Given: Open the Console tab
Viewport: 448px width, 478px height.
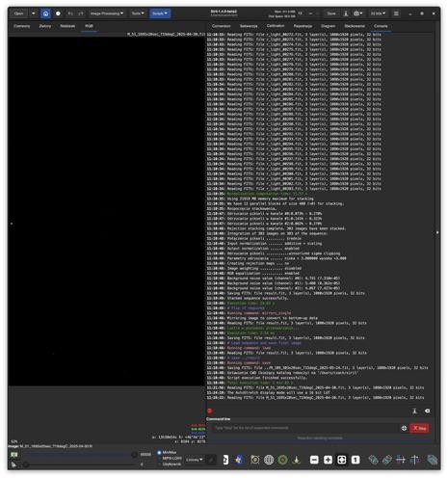Looking at the screenshot, I should tap(381, 26).
